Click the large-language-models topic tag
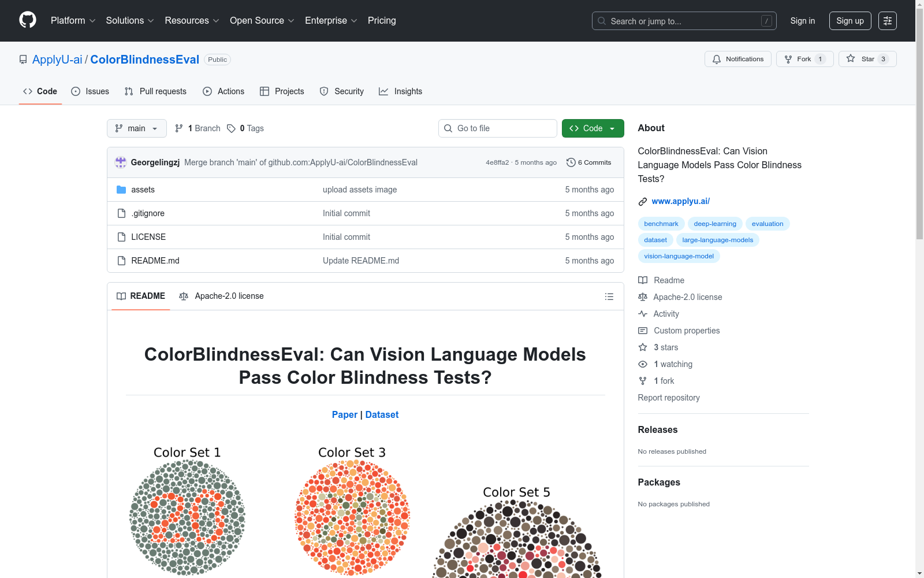The image size is (924, 578). tap(718, 240)
